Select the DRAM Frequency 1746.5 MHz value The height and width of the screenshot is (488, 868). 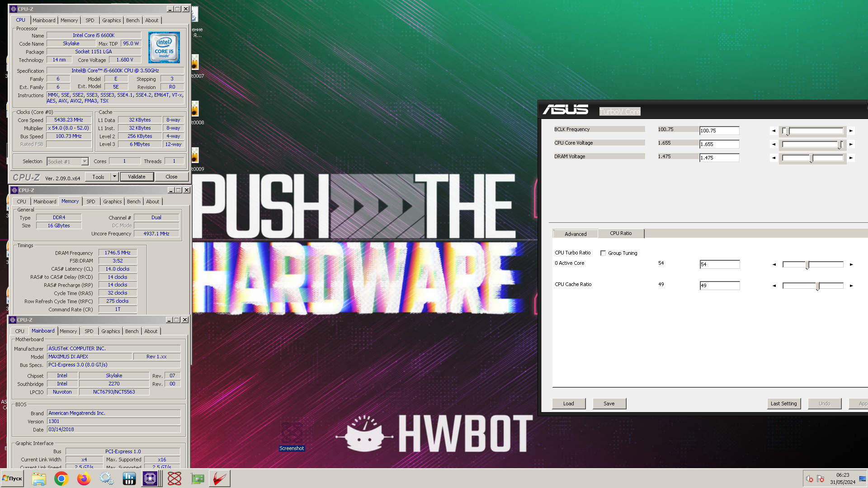(118, 253)
